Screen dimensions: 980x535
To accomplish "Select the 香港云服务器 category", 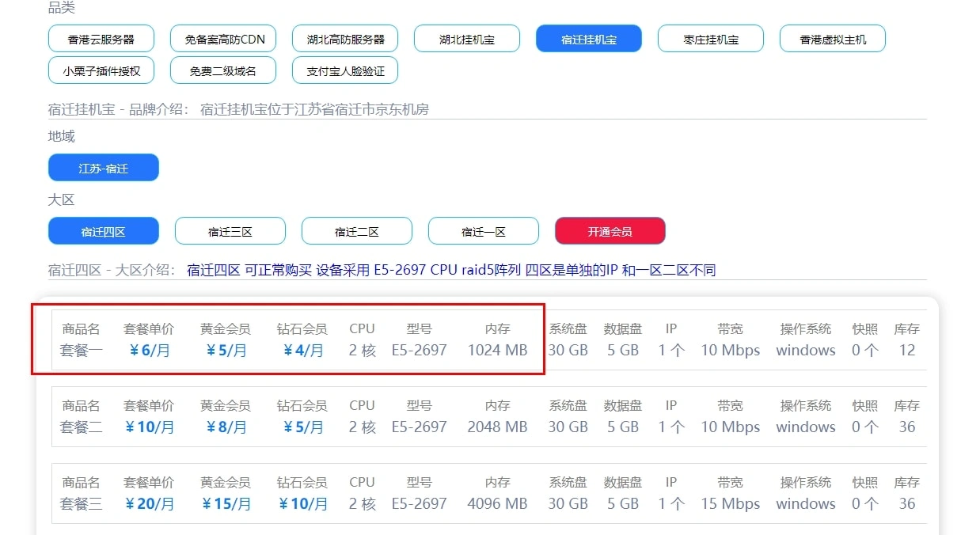I will (101, 39).
